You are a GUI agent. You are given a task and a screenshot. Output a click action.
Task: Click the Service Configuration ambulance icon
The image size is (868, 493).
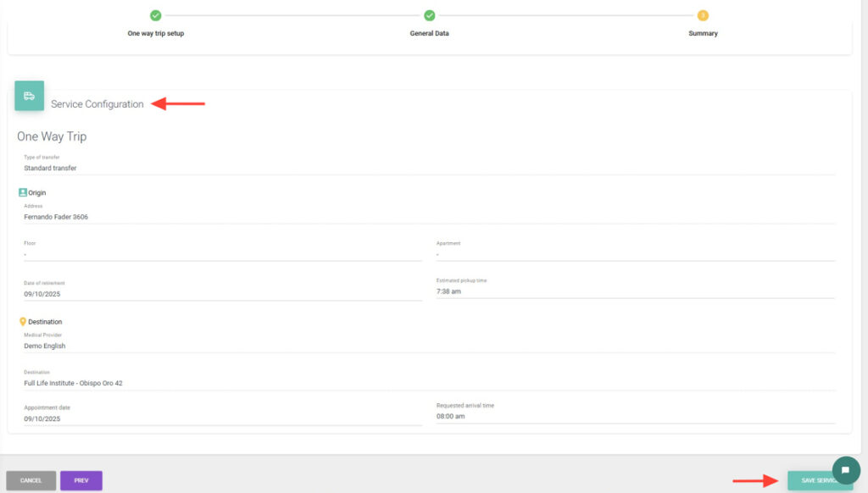29,96
